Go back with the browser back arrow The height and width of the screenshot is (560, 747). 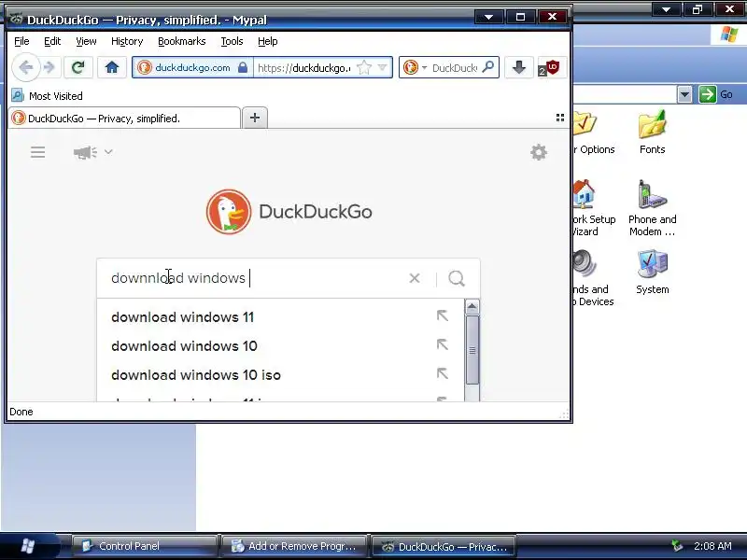click(x=26, y=67)
